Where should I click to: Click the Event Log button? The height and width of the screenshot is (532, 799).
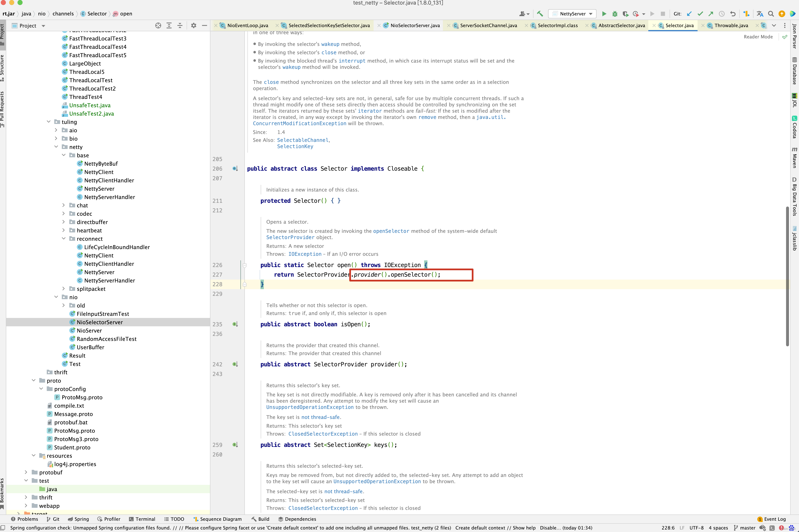pos(771,519)
